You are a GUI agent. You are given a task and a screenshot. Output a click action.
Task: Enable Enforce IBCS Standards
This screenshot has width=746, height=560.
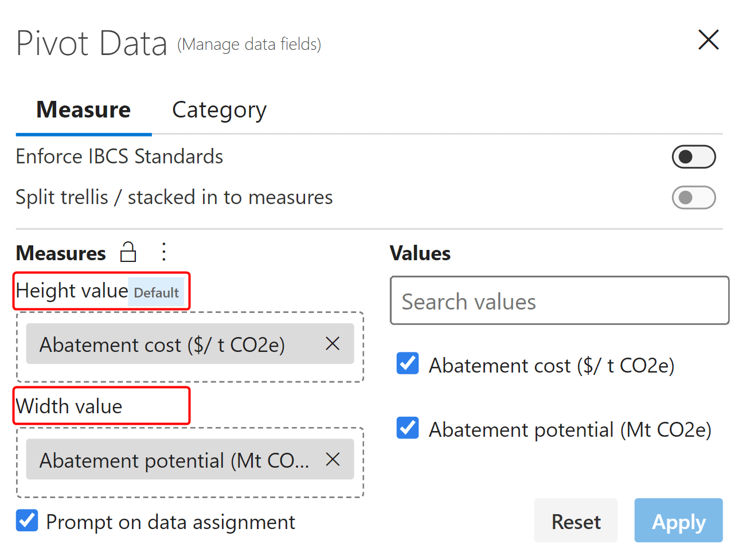694,156
